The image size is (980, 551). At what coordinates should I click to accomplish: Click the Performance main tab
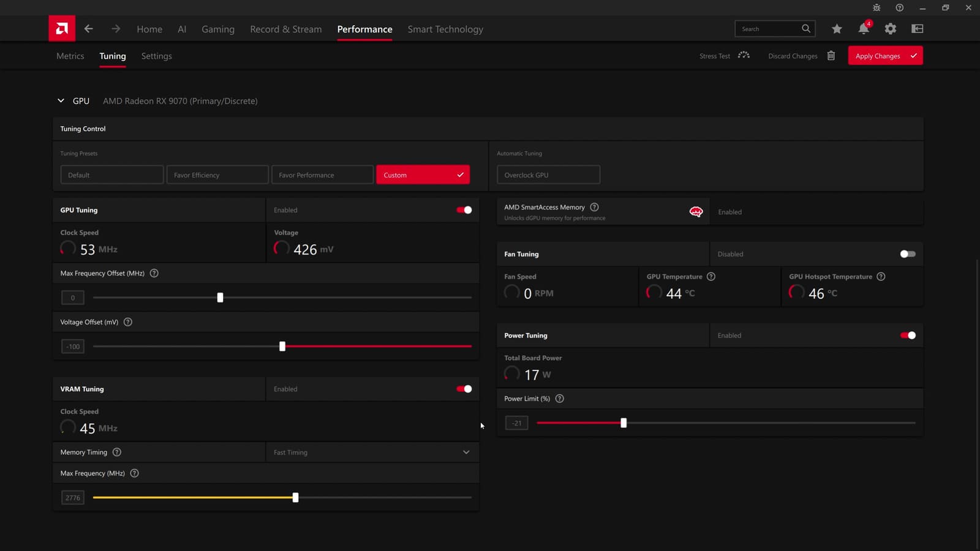pos(364,29)
